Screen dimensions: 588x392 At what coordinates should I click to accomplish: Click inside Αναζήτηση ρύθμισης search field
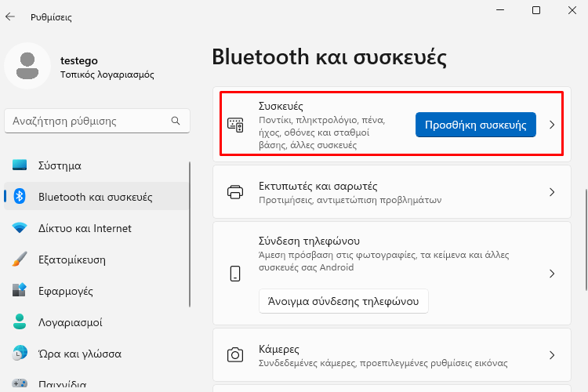click(x=97, y=121)
